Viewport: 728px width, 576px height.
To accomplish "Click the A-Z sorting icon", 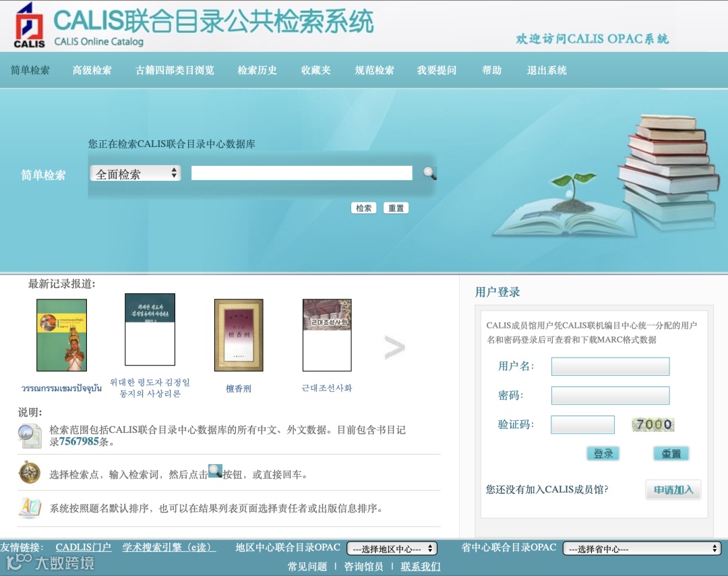I will (30, 507).
